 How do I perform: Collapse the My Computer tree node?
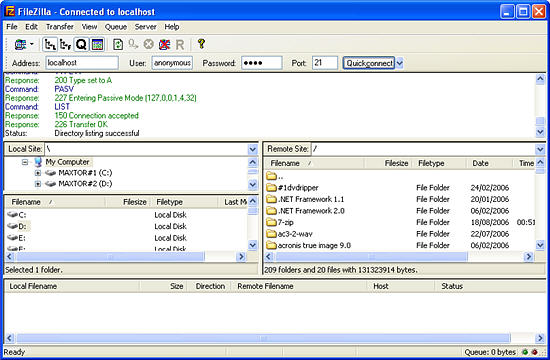[25, 162]
